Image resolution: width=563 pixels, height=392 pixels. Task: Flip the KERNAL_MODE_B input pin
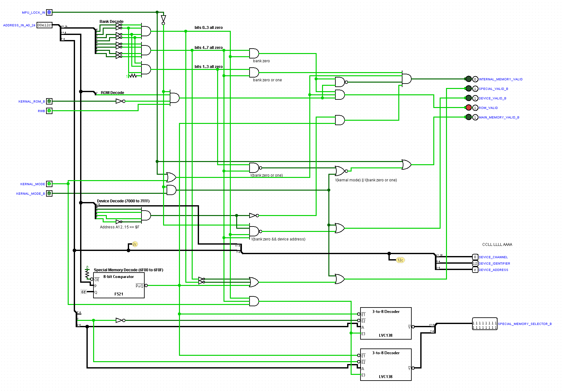point(49,193)
